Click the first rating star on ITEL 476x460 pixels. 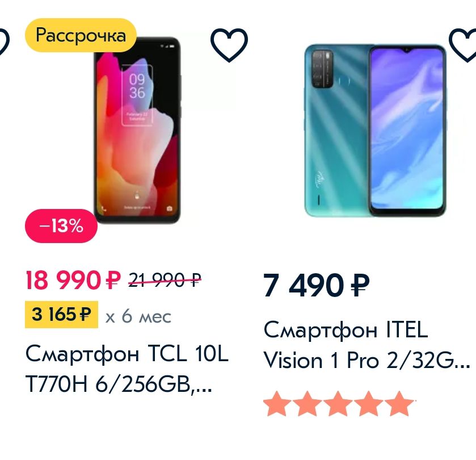(277, 403)
